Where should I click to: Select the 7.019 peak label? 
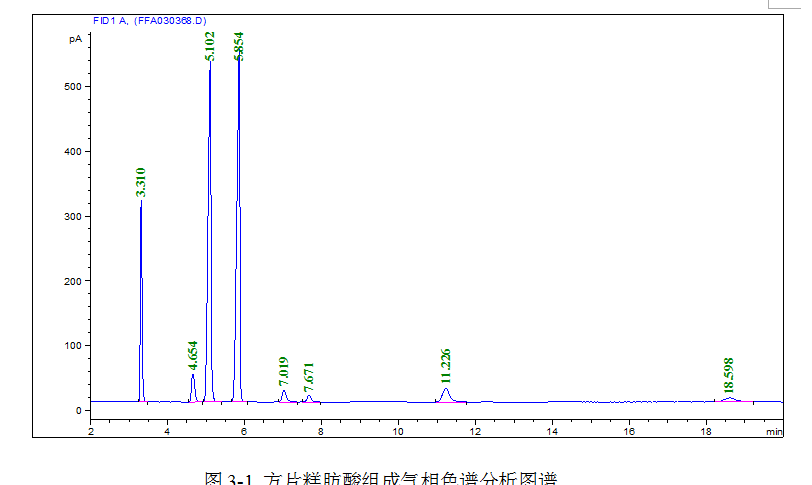coord(283,372)
